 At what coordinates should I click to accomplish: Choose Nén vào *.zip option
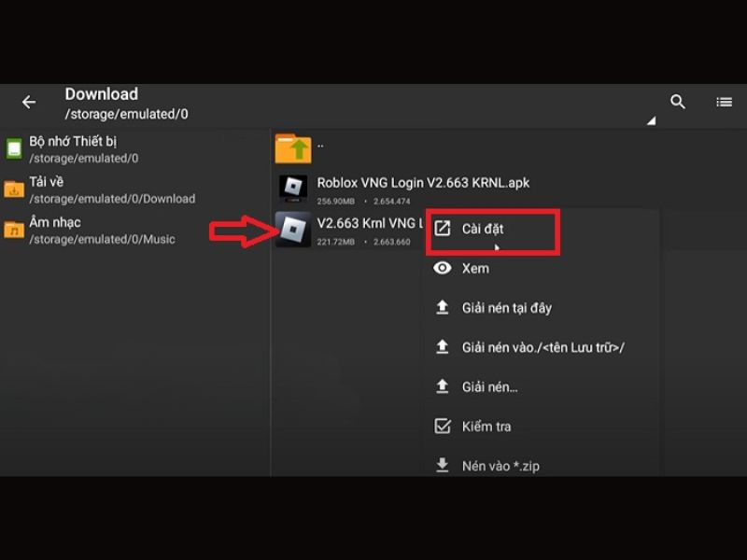[x=541, y=466]
